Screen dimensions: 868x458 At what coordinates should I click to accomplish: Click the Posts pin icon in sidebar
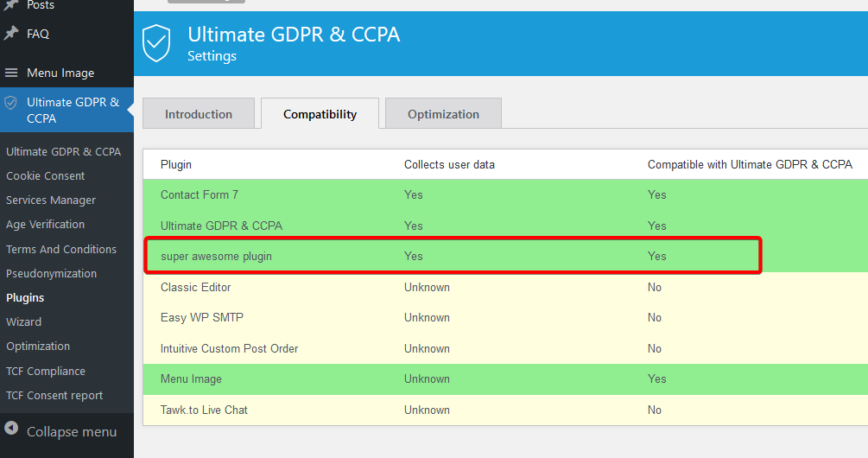pyautogui.click(x=11, y=5)
